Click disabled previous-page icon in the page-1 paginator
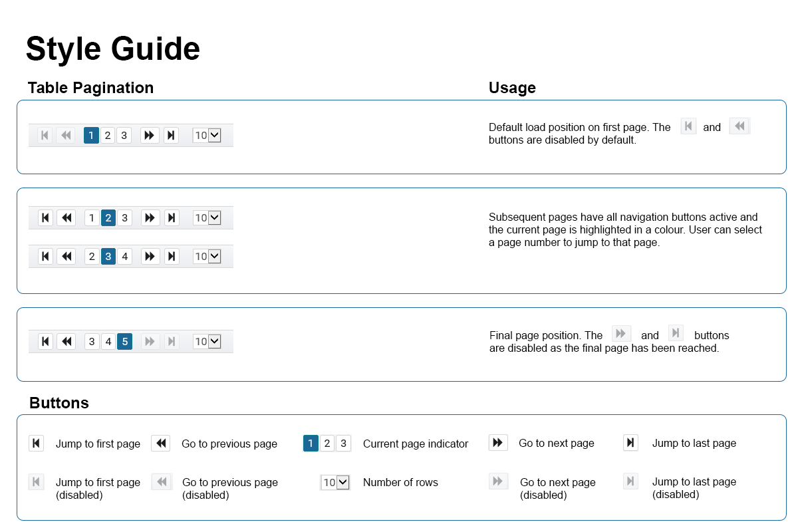Screen dimensions: 798x532 [66, 136]
